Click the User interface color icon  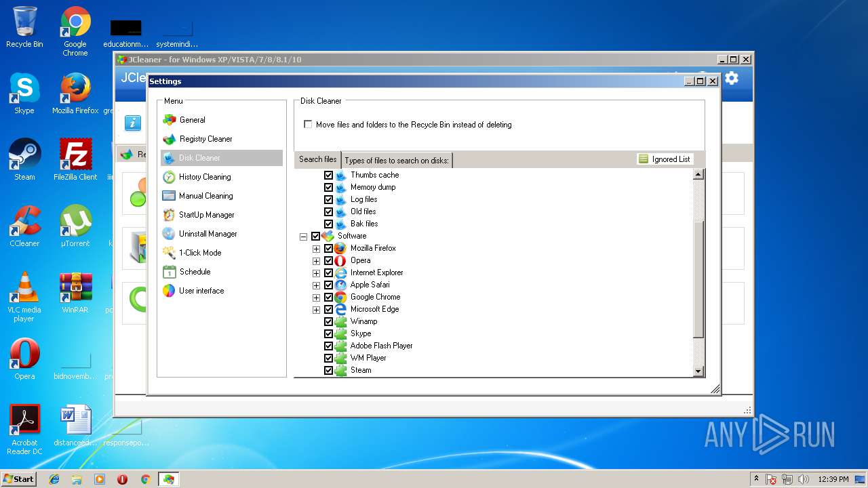(169, 291)
